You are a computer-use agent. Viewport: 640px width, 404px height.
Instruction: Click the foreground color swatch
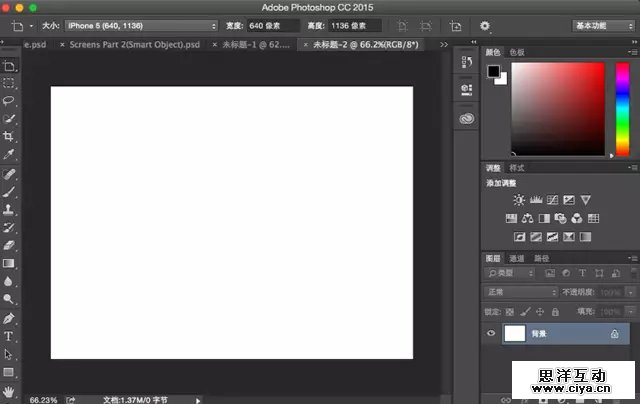493,72
